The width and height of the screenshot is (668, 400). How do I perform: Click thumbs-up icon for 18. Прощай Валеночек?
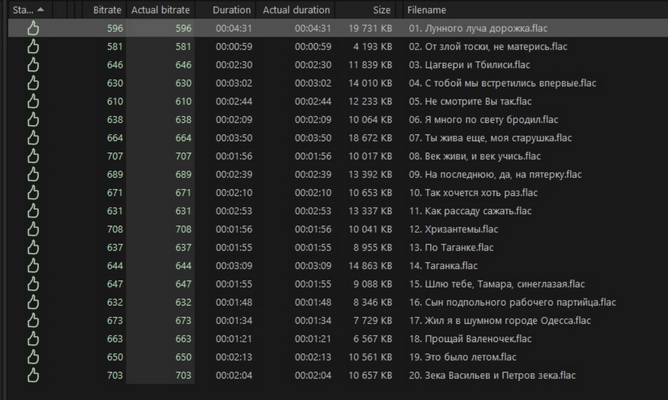tap(33, 339)
